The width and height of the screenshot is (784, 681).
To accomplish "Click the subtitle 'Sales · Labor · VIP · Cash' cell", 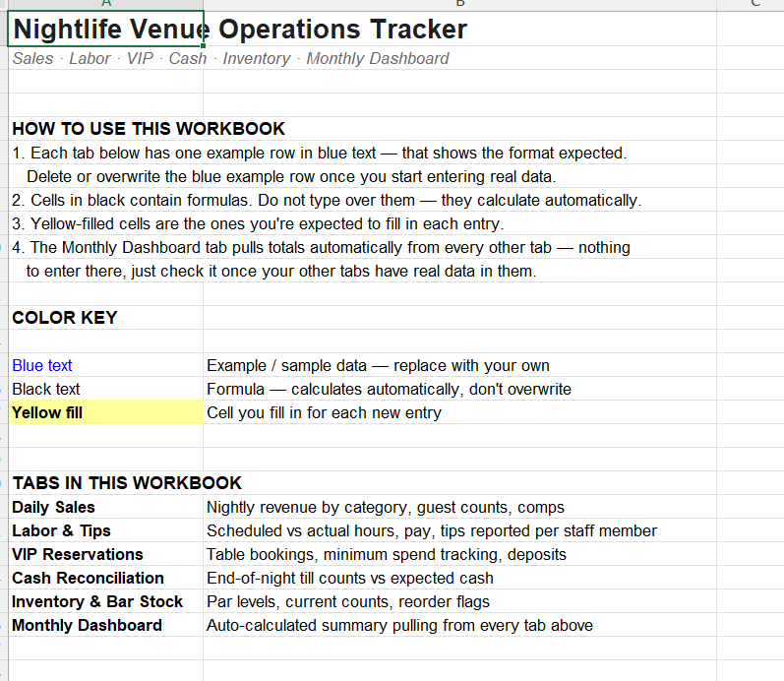I will click(x=105, y=58).
